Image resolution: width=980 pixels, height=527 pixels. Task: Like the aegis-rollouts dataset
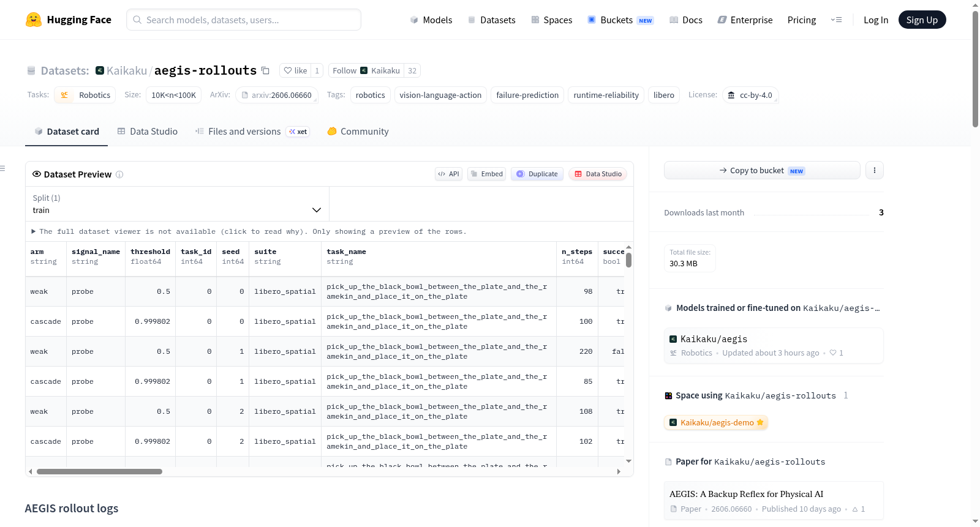[x=295, y=70]
